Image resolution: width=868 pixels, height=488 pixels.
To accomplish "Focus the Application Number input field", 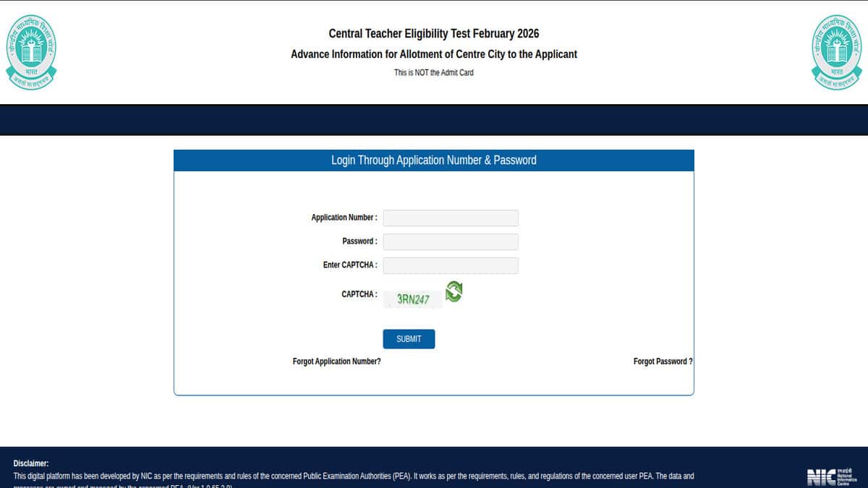I will pyautogui.click(x=451, y=218).
